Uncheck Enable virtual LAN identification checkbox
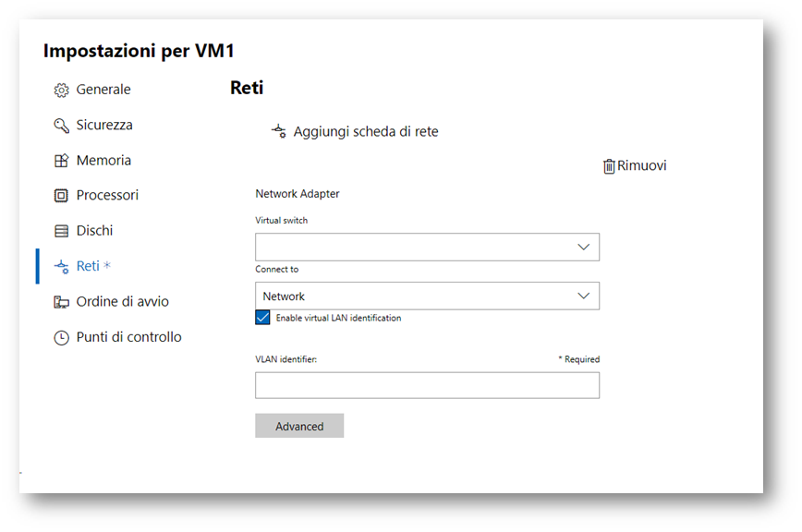Viewport: 802px width, 532px height. 262,318
